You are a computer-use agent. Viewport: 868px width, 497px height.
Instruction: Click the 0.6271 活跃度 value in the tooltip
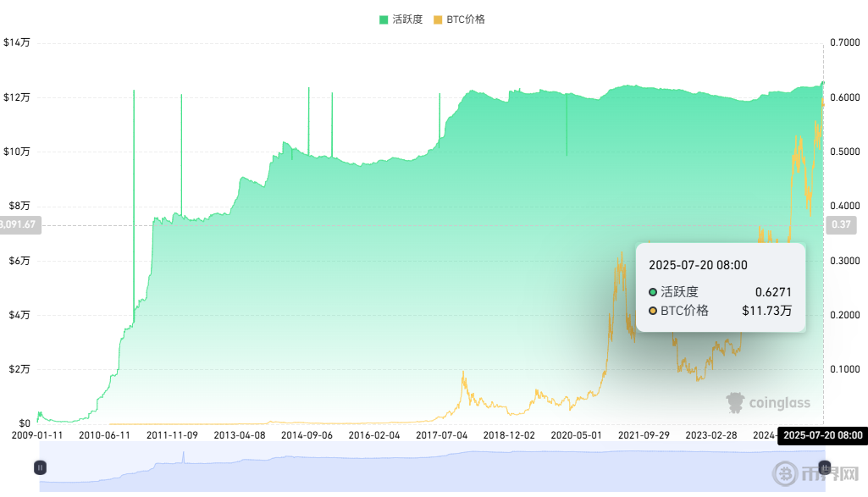pos(773,292)
